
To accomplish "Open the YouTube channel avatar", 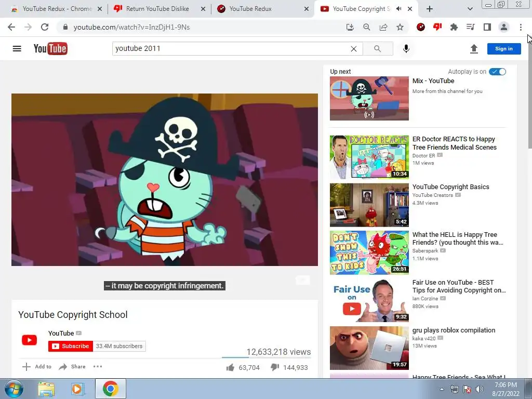I will click(30, 340).
